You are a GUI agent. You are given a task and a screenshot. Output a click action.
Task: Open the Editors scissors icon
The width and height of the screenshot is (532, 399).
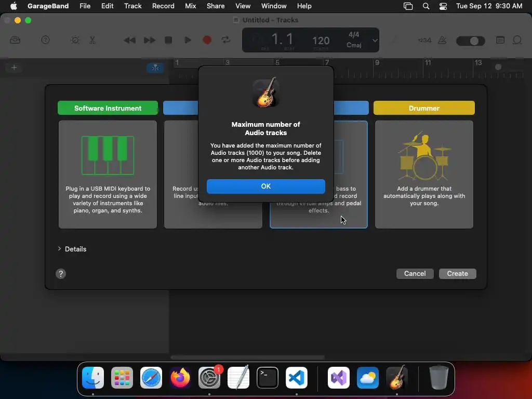(x=92, y=40)
